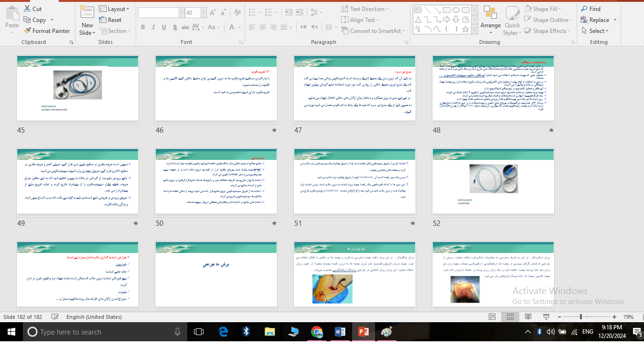Click the spell check icon in status bar
The width and height of the screenshot is (644, 347).
55,317
